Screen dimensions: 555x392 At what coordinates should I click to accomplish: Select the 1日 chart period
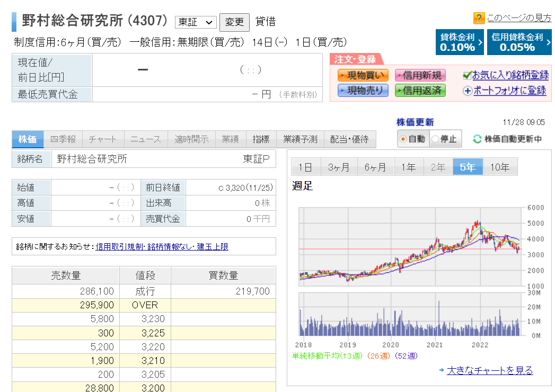point(305,167)
